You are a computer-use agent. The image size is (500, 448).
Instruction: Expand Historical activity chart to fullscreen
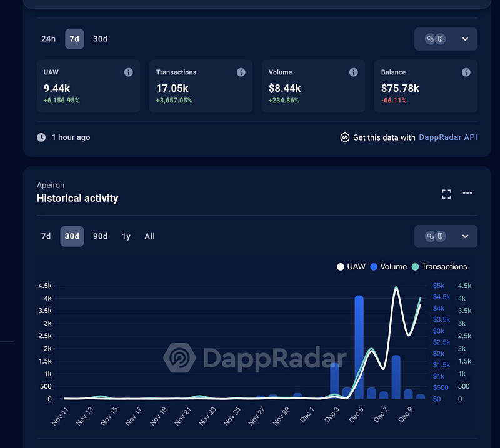[446, 194]
